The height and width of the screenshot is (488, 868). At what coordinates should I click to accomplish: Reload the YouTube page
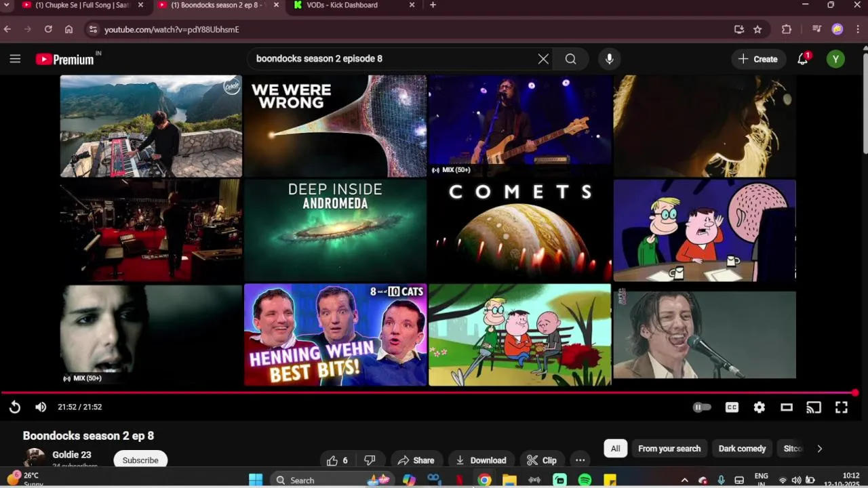(x=48, y=29)
